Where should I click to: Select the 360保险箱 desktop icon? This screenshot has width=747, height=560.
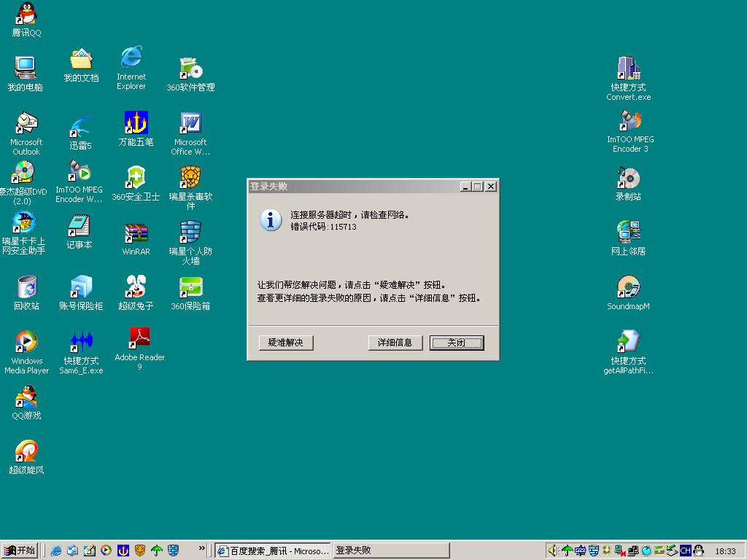190,294
